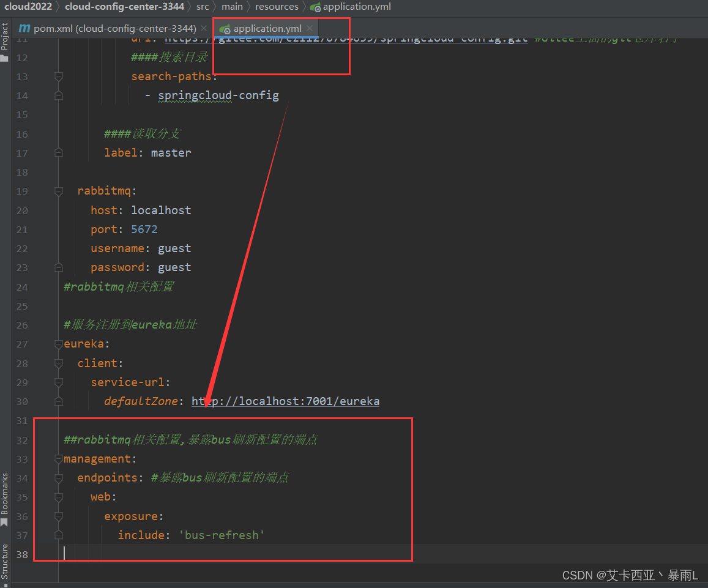Collapse the management block fold marker
The width and height of the screenshot is (708, 588).
coord(58,459)
